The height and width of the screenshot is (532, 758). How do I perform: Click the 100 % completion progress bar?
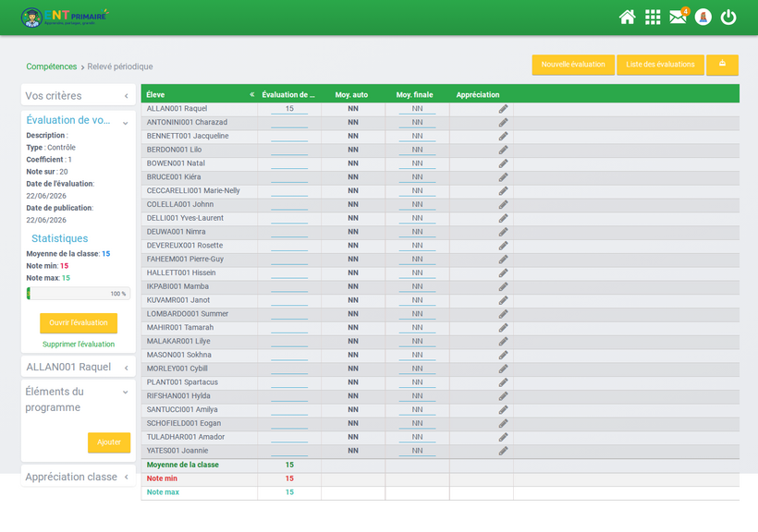79,294
